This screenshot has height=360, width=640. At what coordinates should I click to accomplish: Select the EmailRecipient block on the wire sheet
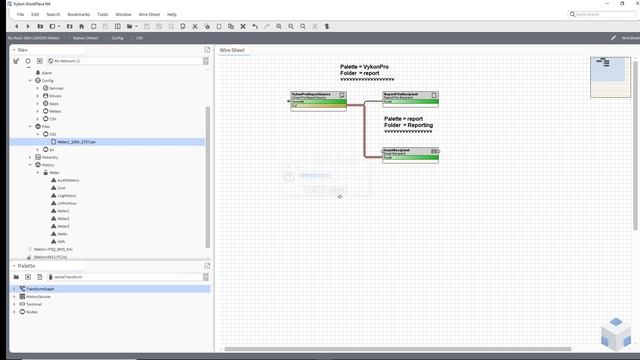(x=411, y=156)
